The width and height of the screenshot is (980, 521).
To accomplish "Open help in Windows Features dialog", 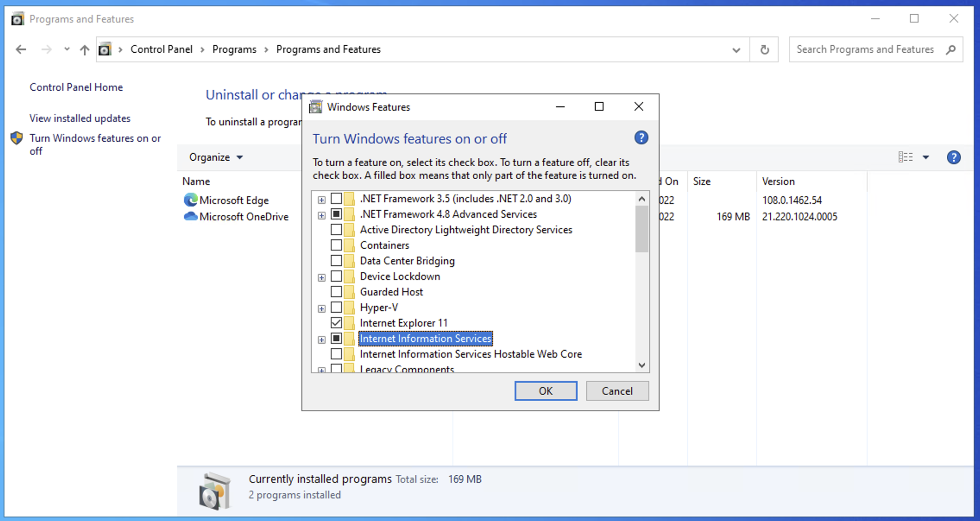I will pyautogui.click(x=641, y=138).
